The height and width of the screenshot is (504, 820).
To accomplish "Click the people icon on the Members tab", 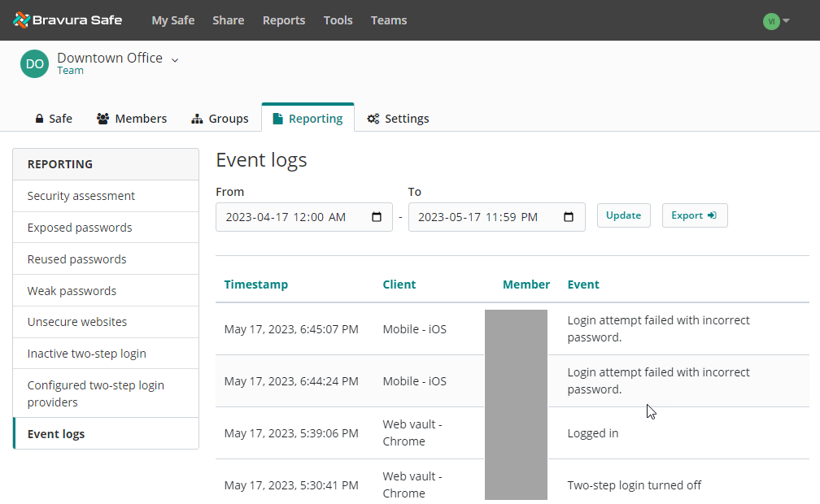I will point(102,118).
